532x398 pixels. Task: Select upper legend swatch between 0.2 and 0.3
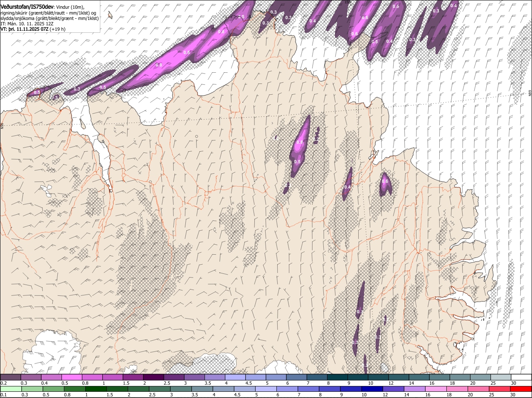pos(10,377)
